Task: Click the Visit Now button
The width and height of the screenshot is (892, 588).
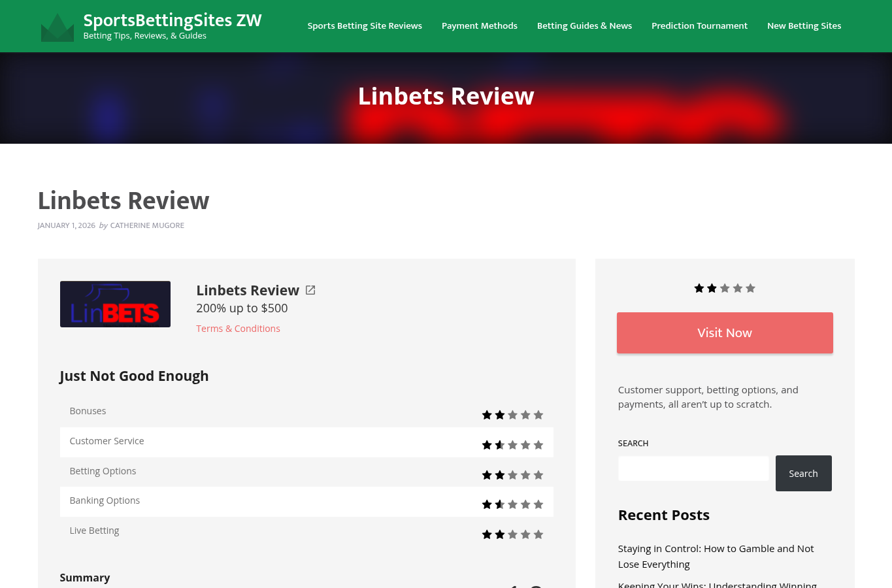Action: pos(725,333)
